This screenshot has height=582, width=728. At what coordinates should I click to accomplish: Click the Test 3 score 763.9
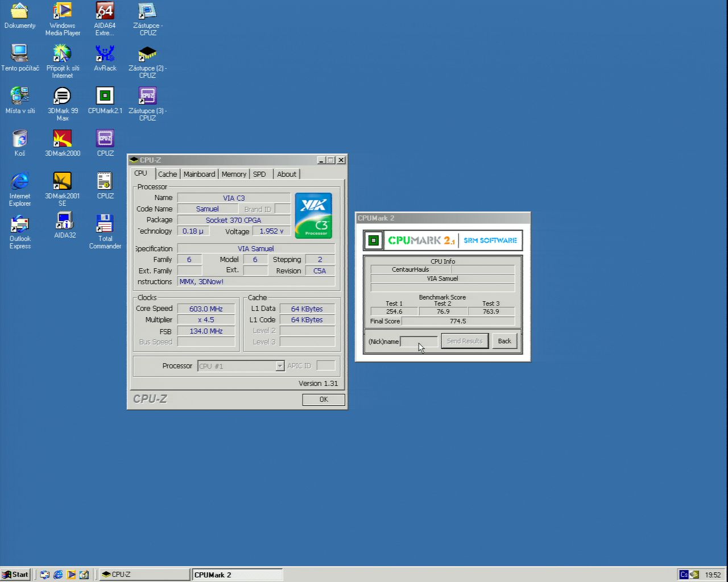[x=491, y=311]
